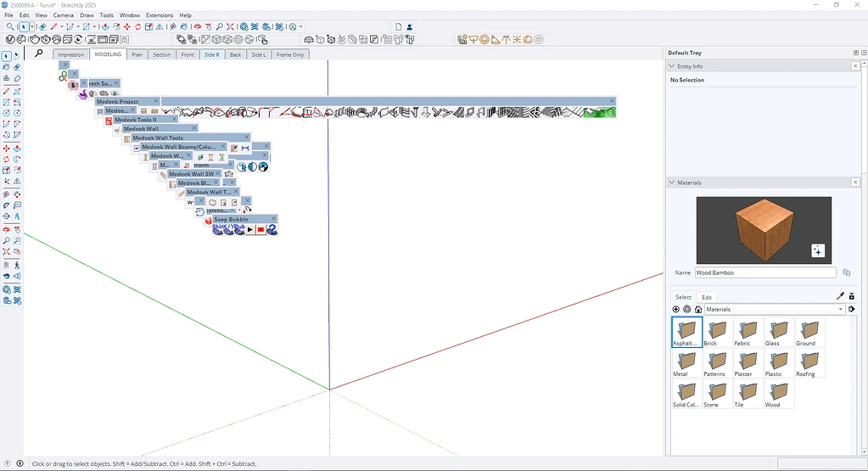This screenshot has height=471, width=868.
Task: Open the large magnifier search beside scene tabs
Action: click(39, 53)
